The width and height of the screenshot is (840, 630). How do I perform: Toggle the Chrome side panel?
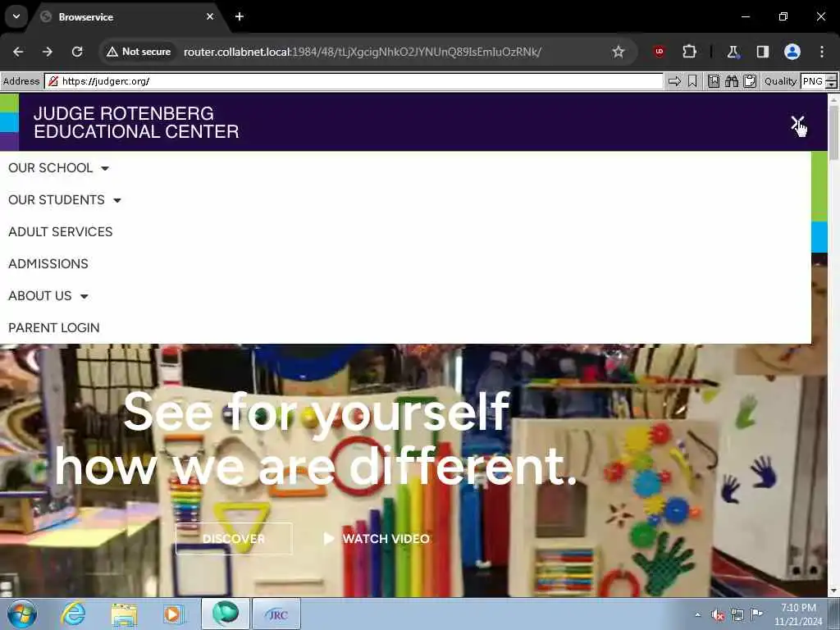coord(762,52)
